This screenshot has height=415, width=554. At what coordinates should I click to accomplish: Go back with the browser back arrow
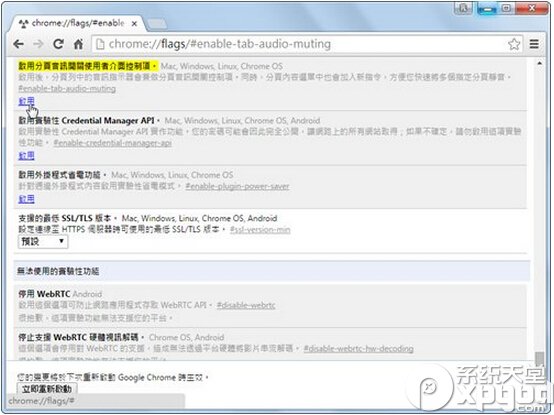[18, 44]
